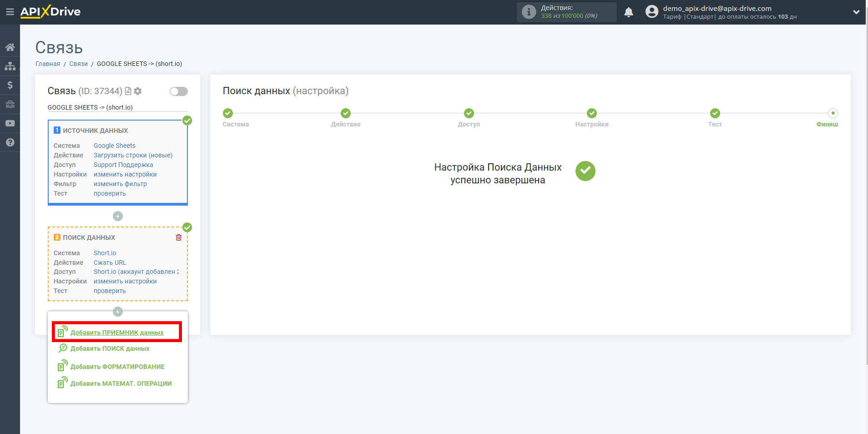Click изменить настройки in data search block
This screenshot has height=434, width=868.
(125, 281)
